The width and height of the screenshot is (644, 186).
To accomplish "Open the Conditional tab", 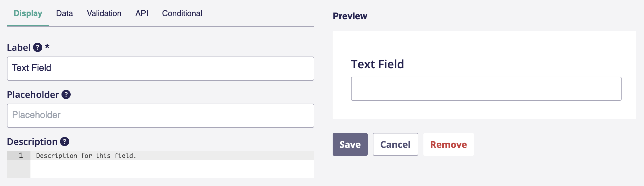I will [x=182, y=13].
